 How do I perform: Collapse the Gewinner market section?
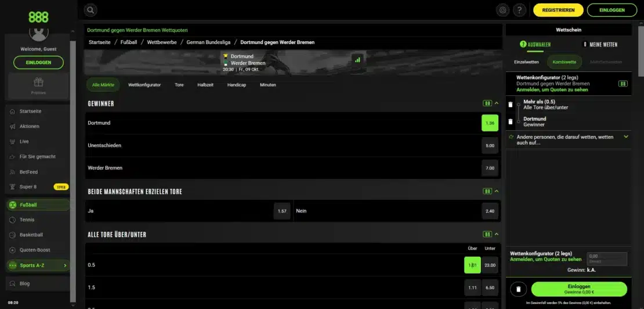point(497,103)
